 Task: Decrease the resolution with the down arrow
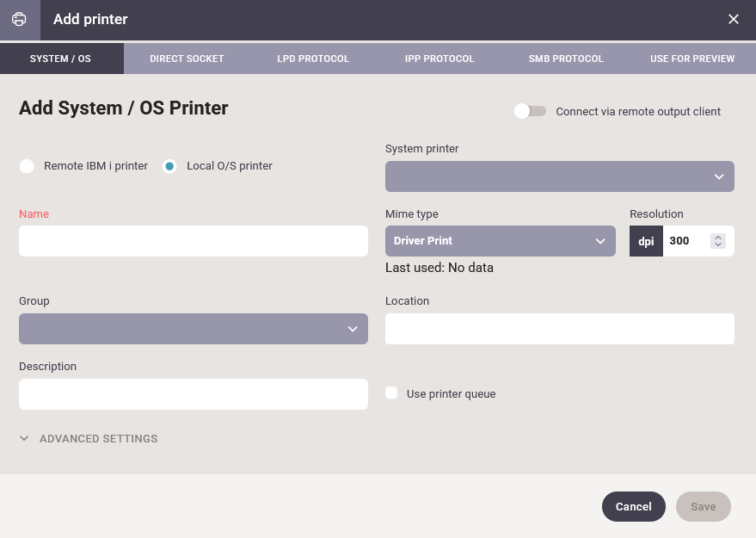pyautogui.click(x=718, y=245)
